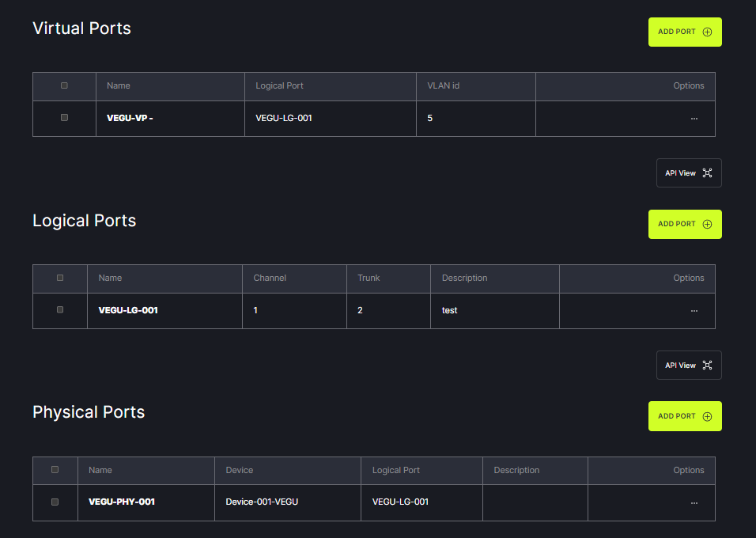The width and height of the screenshot is (756, 538).
Task: Click the plus icon in Virtual Ports Add Port
Action: (x=707, y=32)
